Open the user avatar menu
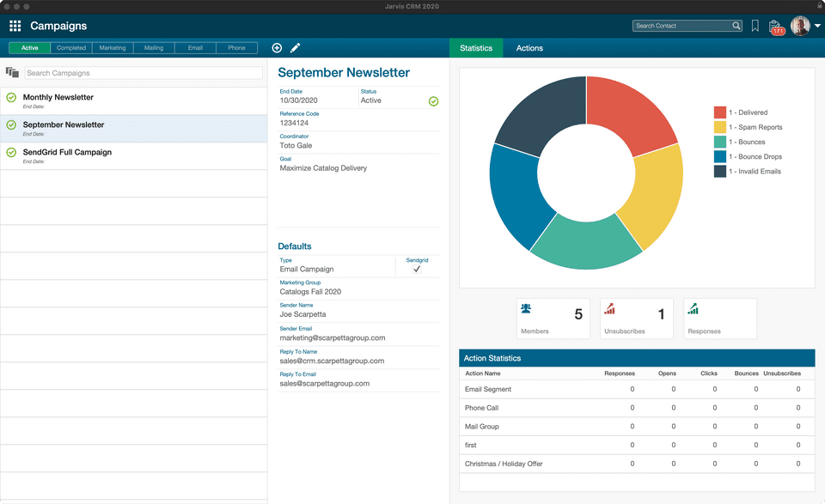Viewport: 825px width, 504px height. pyautogui.click(x=800, y=26)
